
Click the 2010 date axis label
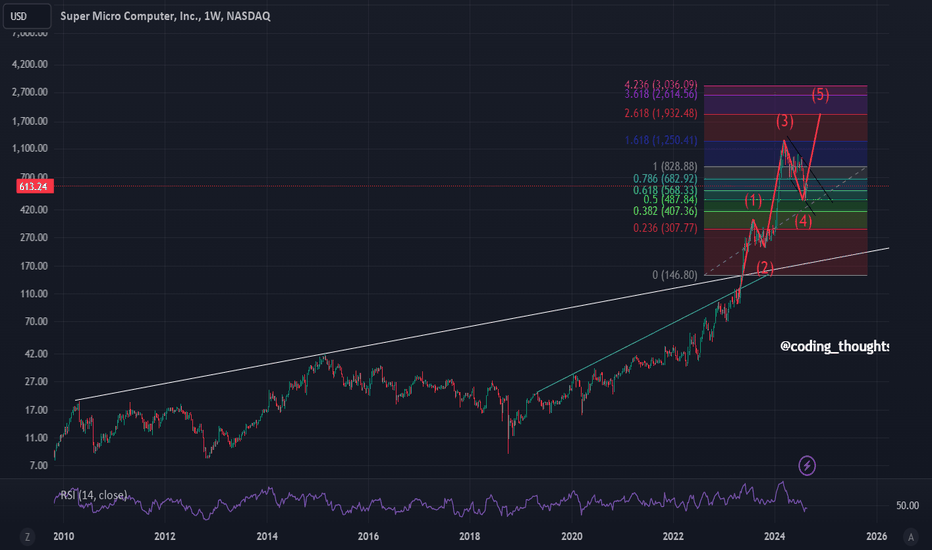(x=64, y=536)
